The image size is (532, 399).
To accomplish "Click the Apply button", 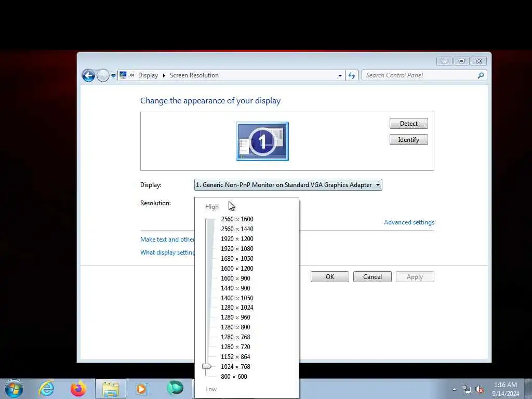I will click(x=415, y=277).
